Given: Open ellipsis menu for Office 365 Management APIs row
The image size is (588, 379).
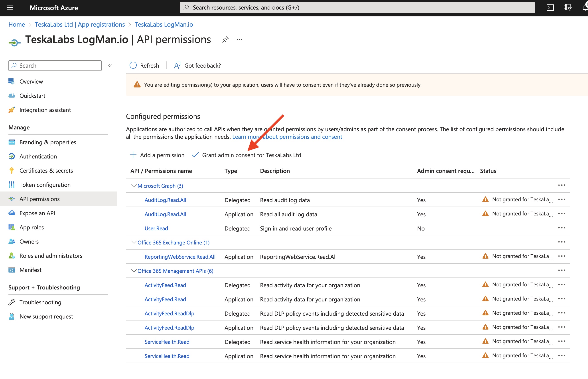Looking at the screenshot, I should (x=562, y=270).
